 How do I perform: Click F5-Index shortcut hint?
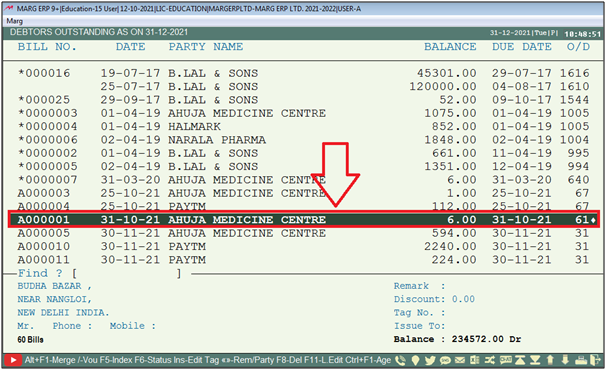tap(116, 360)
